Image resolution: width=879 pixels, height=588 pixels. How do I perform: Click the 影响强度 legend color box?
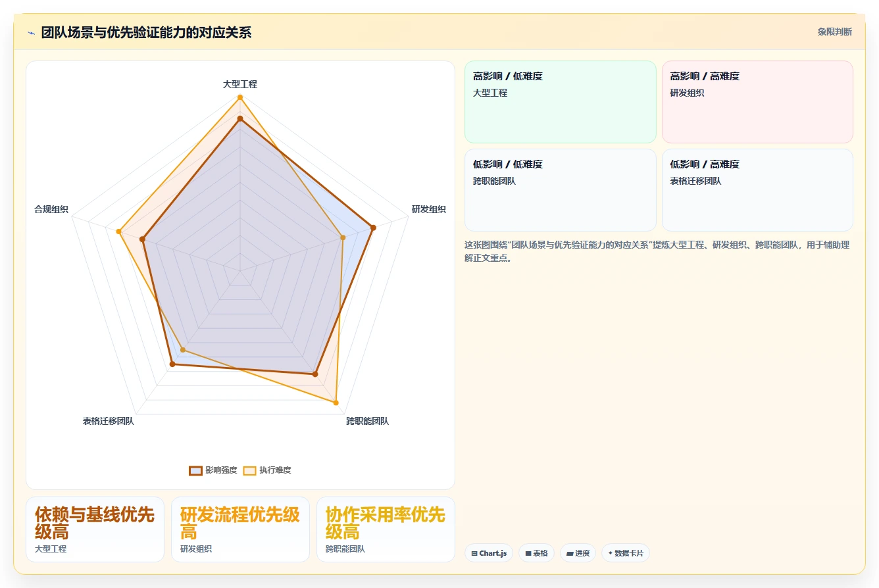(x=195, y=470)
